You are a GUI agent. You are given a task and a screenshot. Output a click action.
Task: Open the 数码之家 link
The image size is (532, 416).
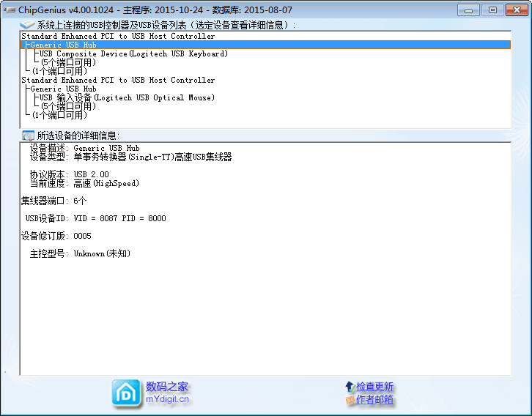click(x=167, y=387)
